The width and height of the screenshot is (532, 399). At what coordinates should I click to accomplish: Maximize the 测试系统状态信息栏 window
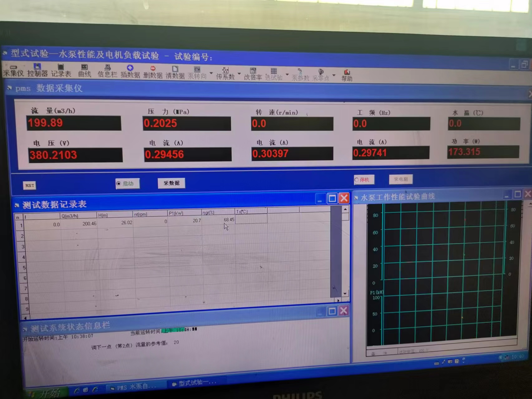pyautogui.click(x=332, y=311)
